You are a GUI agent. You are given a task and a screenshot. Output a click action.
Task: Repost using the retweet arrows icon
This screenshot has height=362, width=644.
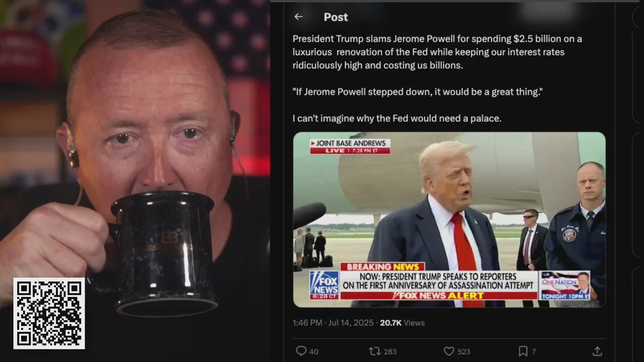tap(375, 351)
